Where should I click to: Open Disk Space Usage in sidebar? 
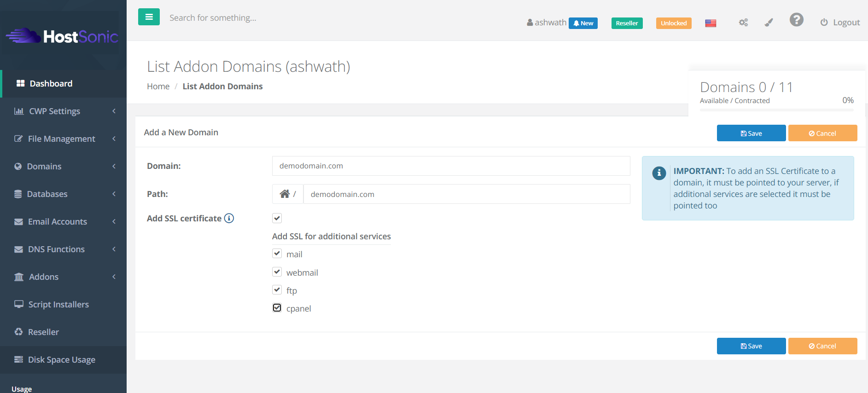[x=61, y=360]
